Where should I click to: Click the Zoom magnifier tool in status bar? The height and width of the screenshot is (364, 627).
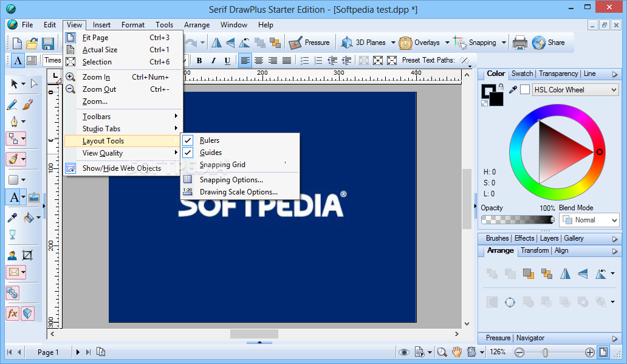coord(442,352)
